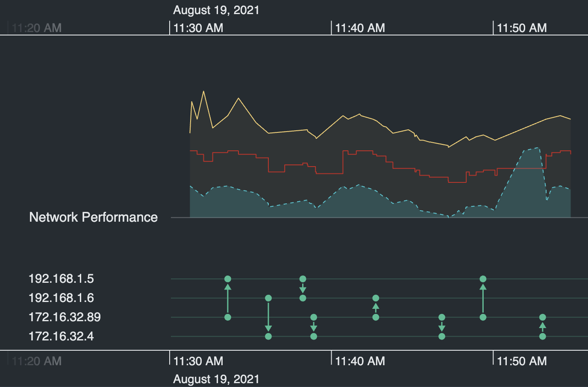The height and width of the screenshot is (387, 588).
Task: Select the downward arrow on 172.16.32.89 after 11:44
Action: point(442,327)
